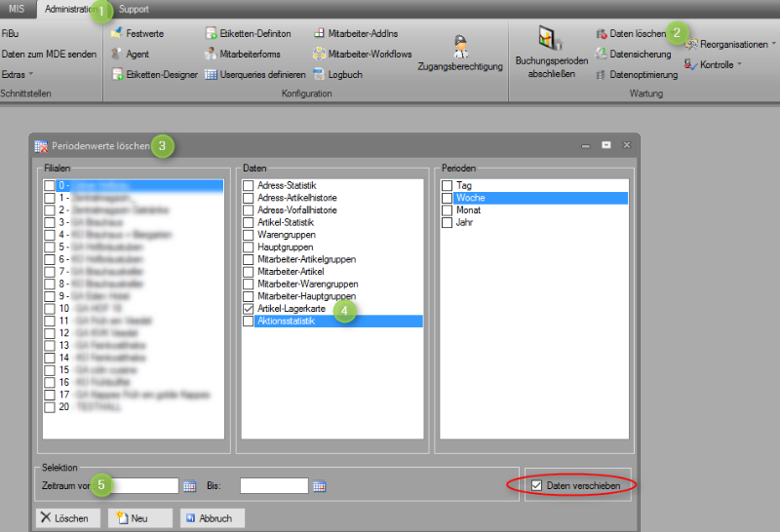Click into the Bis date field
Screen dimensions: 780x532
tap(273, 485)
